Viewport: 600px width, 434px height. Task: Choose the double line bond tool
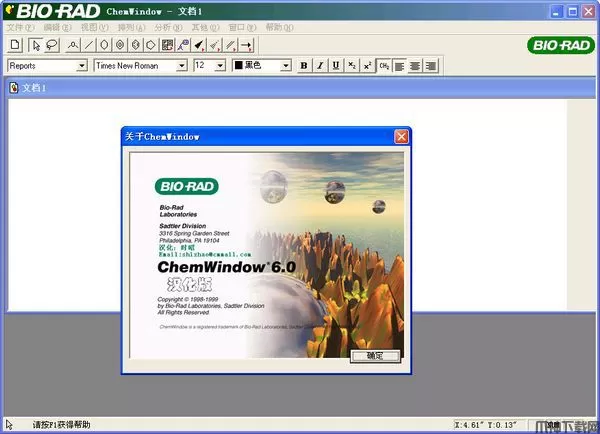point(230,45)
